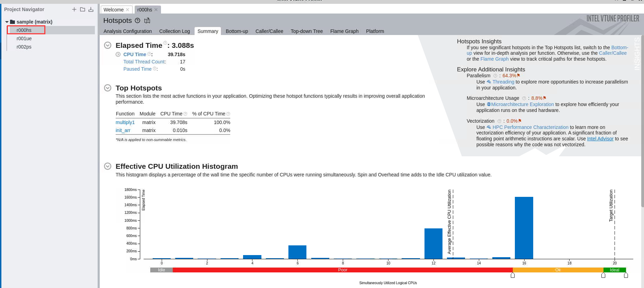Click the red Poor utilization band
The width and height of the screenshot is (644, 288).
pos(342,270)
